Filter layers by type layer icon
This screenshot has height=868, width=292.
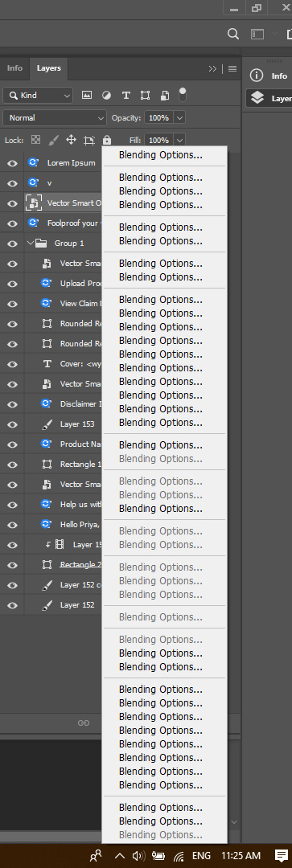(125, 95)
